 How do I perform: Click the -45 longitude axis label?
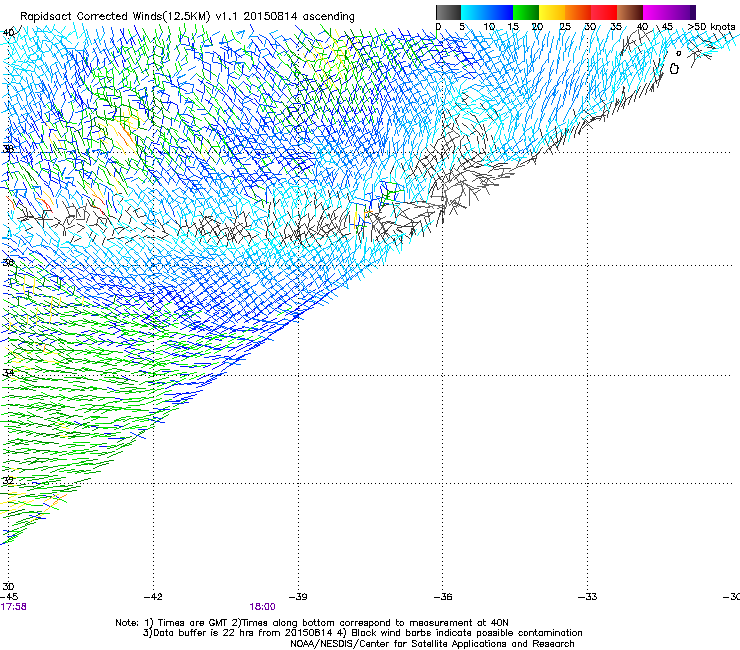[x=9, y=597]
